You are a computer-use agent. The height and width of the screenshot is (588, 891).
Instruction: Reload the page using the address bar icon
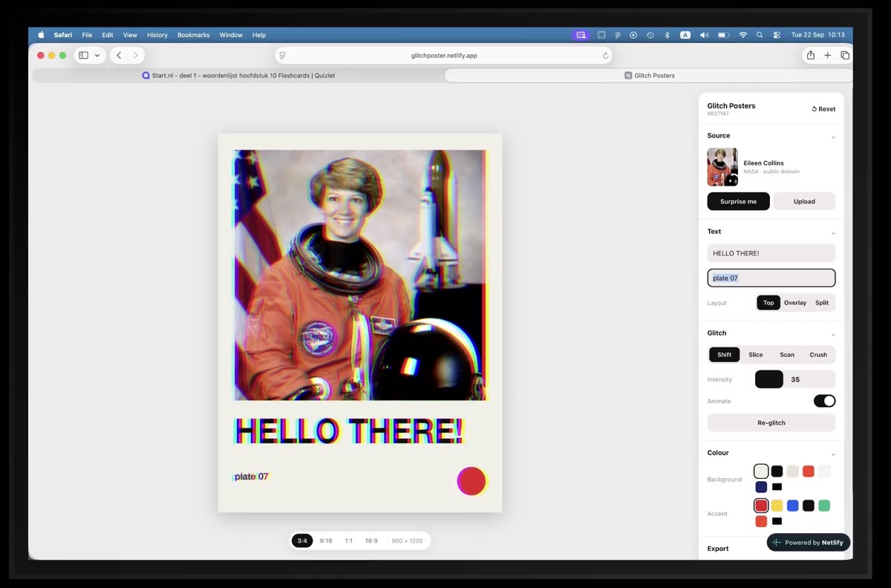coord(606,56)
